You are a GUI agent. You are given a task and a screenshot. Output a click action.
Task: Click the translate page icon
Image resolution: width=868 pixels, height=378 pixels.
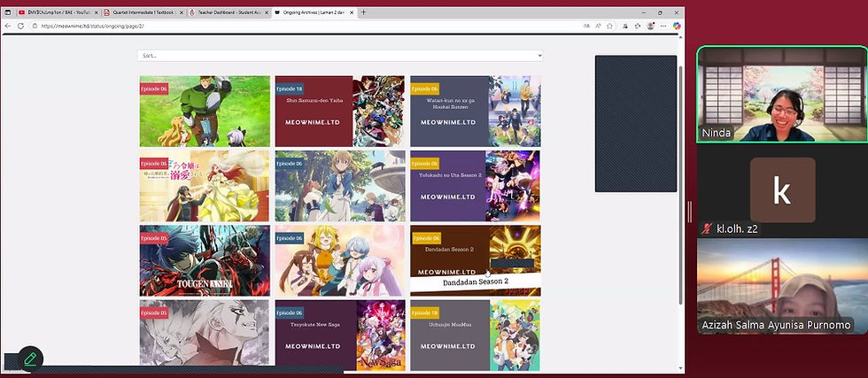click(586, 26)
